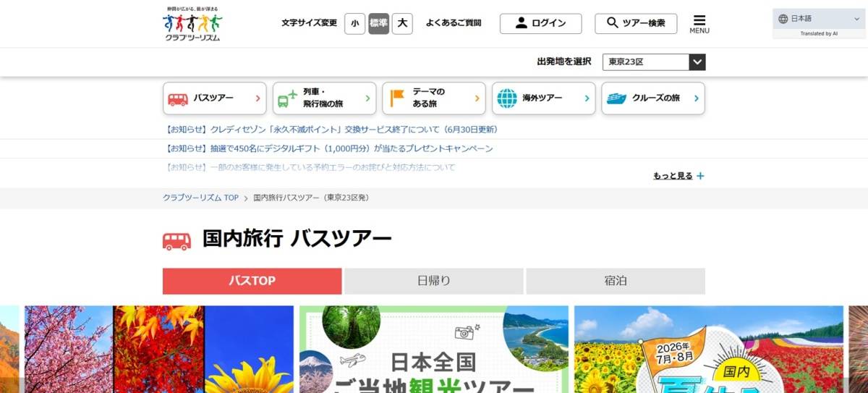The image size is (868, 393).
Task: Click the breadcrumb text 国内旅行バスツアー（東京23区発）
Action: point(311,198)
